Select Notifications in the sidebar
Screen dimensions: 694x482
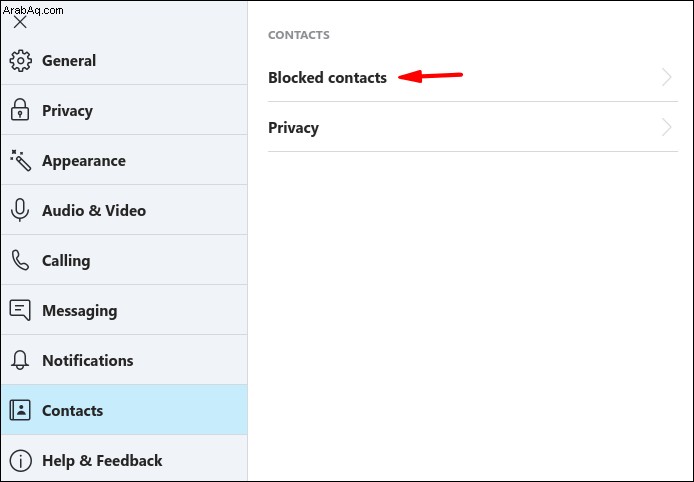tap(124, 360)
